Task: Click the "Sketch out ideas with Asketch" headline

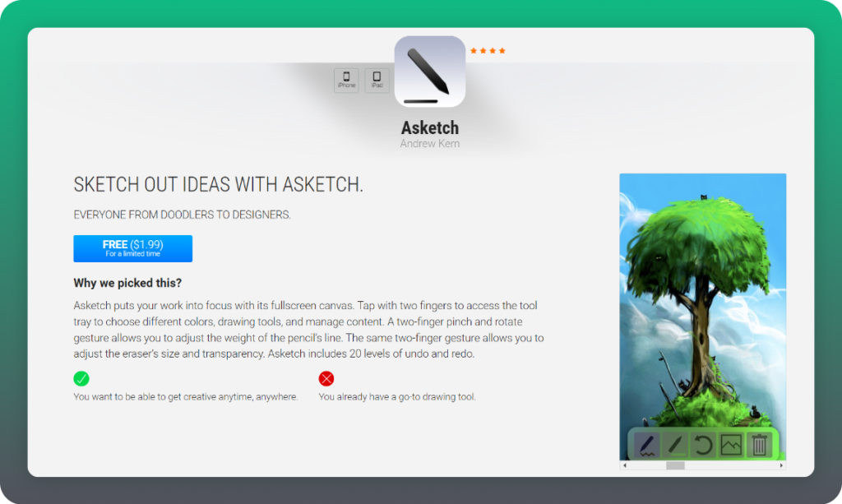Action: coord(218,185)
